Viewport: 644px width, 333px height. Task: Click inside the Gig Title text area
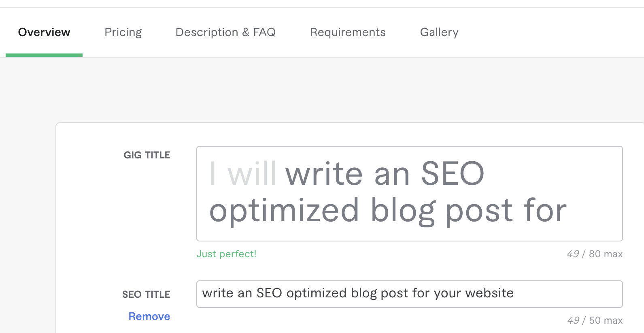pos(409,193)
